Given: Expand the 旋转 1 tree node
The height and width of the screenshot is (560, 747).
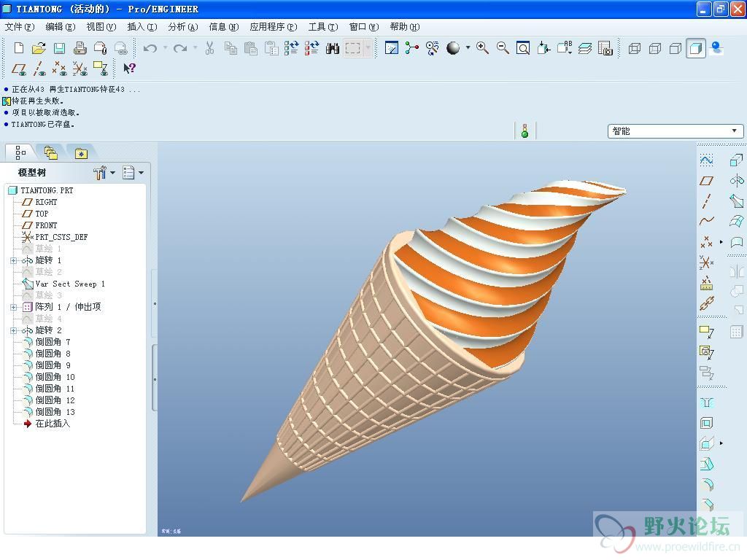Looking at the screenshot, I should pos(14,260).
